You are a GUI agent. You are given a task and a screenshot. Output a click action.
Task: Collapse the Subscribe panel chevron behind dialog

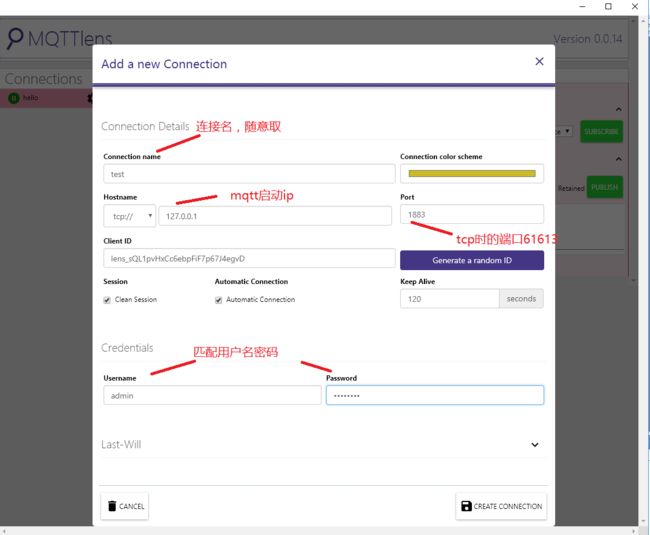coord(618,109)
